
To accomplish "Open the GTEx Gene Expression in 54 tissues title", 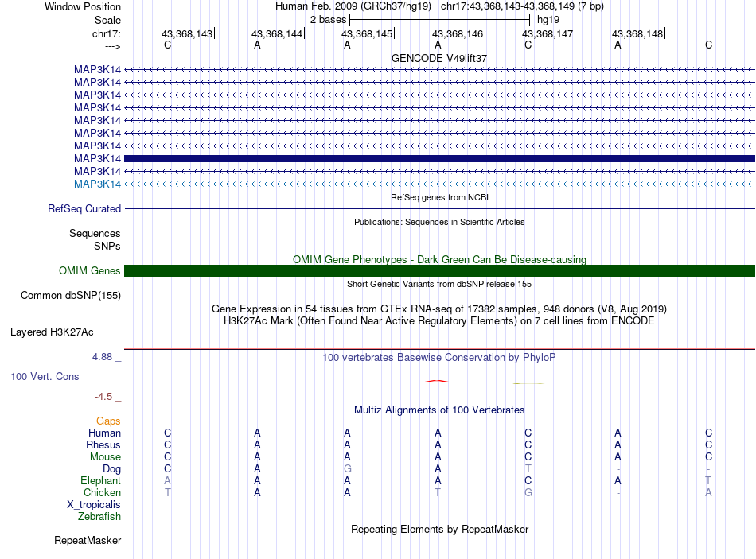I will [x=439, y=309].
